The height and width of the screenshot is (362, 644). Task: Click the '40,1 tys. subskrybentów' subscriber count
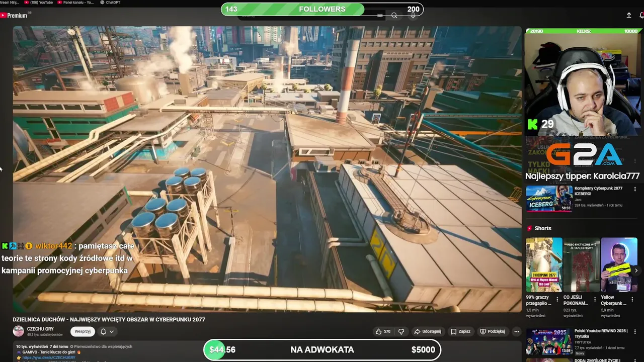(x=45, y=335)
